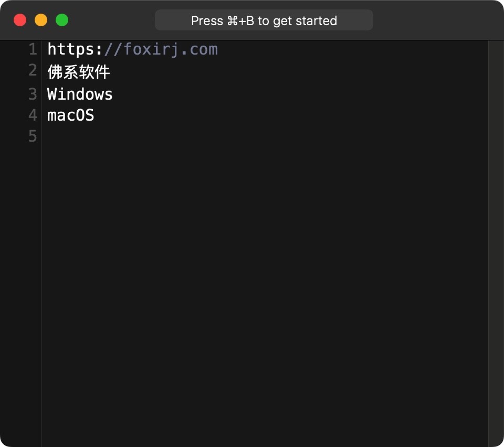Viewport: 504px width, 447px height.
Task: Select line number 1 in gutter
Action: click(33, 50)
